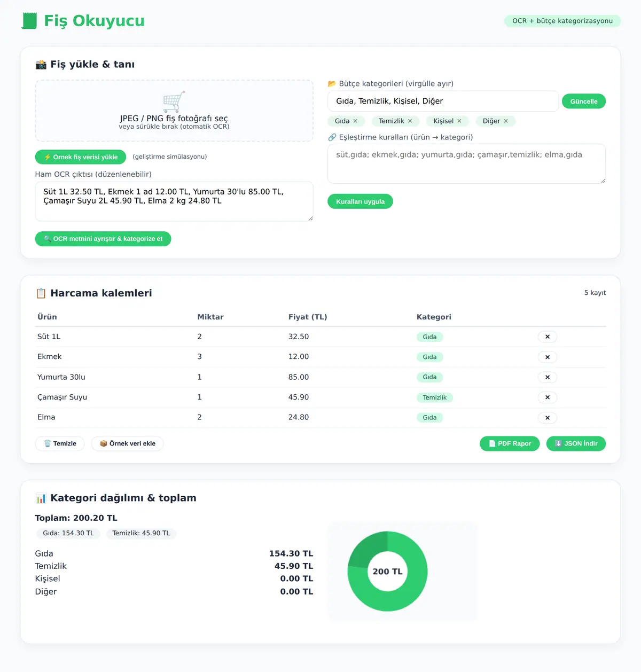Click the 5 kayıt record count

click(595, 293)
